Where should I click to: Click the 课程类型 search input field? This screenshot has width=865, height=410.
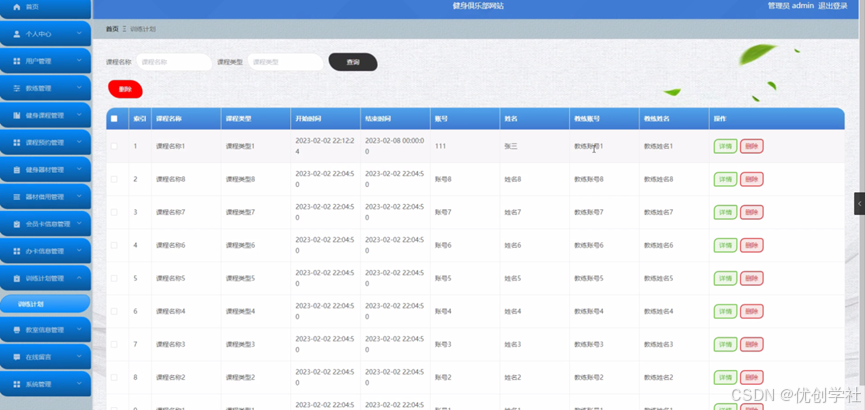286,62
